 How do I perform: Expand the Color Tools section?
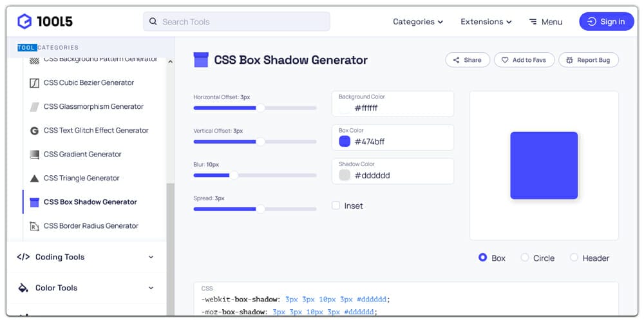tap(86, 288)
